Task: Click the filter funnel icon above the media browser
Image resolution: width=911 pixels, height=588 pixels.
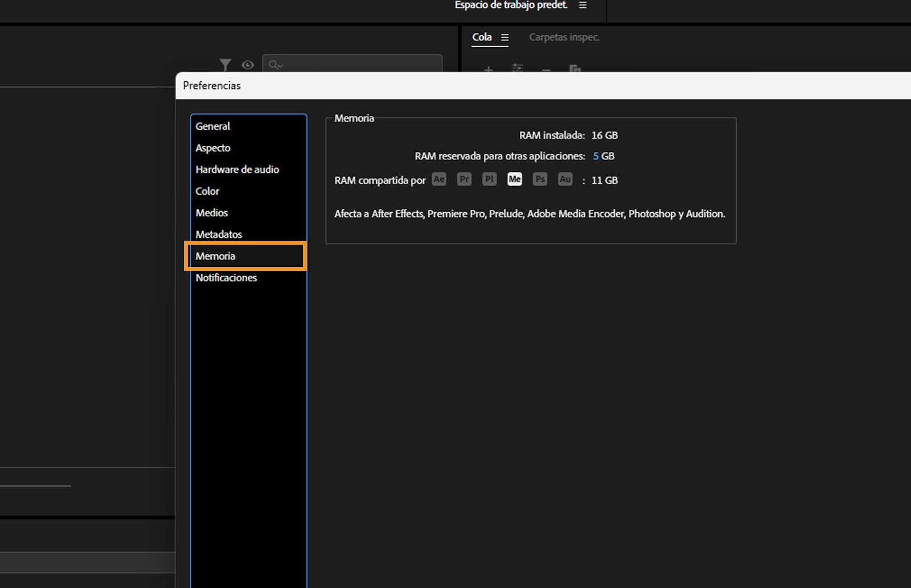Action: (225, 65)
